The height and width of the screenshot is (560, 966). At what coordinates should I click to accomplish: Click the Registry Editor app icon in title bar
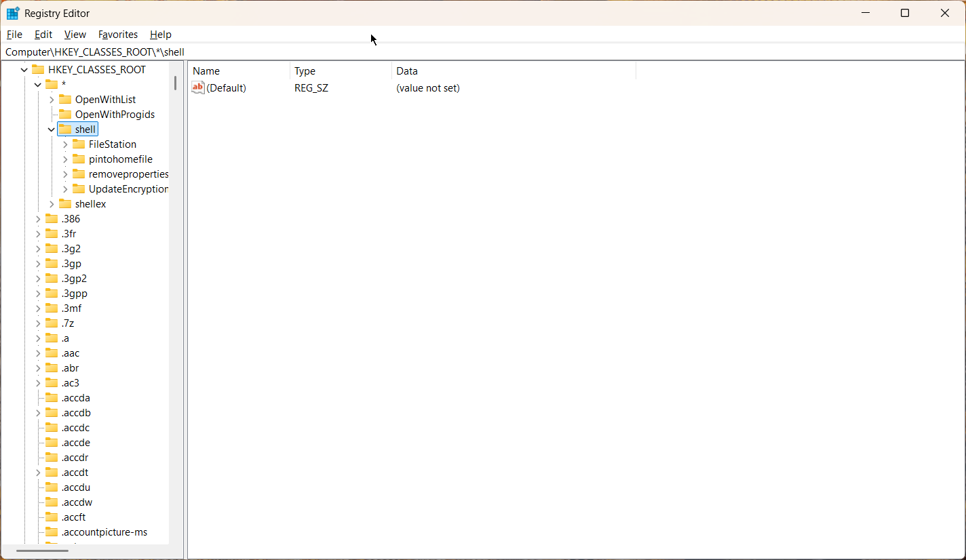pyautogui.click(x=13, y=13)
